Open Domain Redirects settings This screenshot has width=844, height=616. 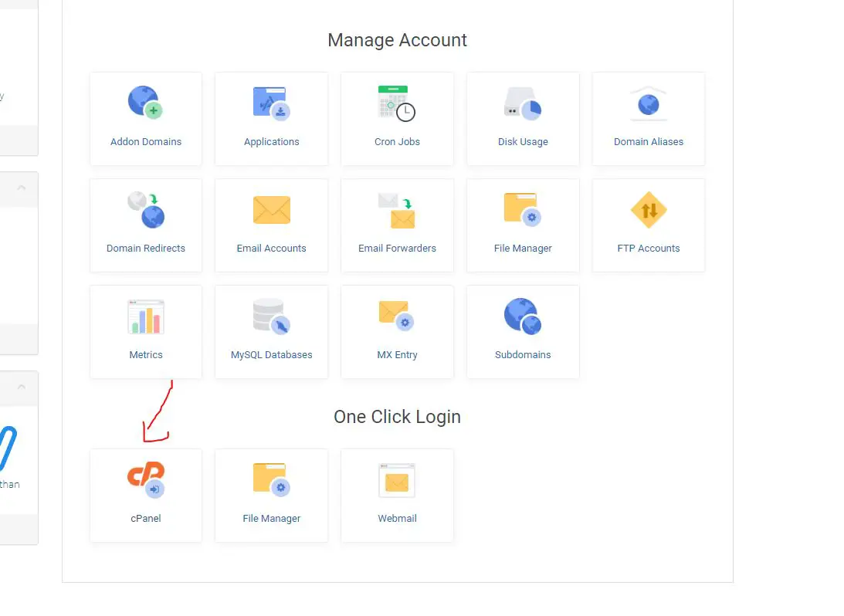(145, 225)
